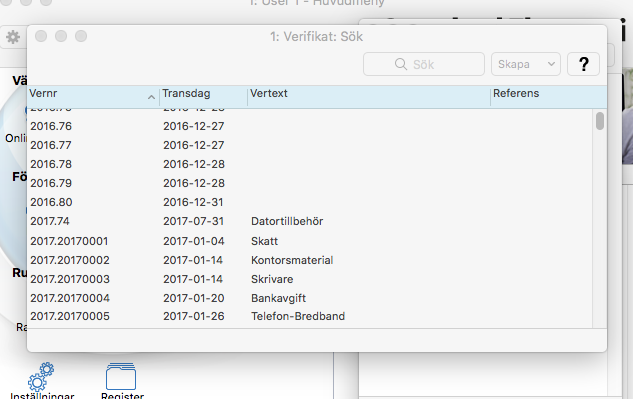Select the Kontorsmaterial voucher row
Image resolution: width=633 pixels, height=399 pixels.
click(310, 260)
